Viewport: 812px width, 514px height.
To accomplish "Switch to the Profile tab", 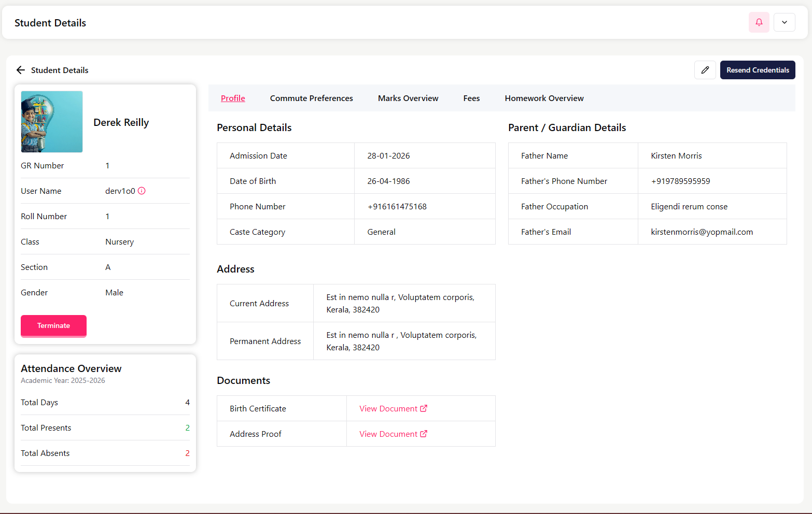I will coord(233,98).
